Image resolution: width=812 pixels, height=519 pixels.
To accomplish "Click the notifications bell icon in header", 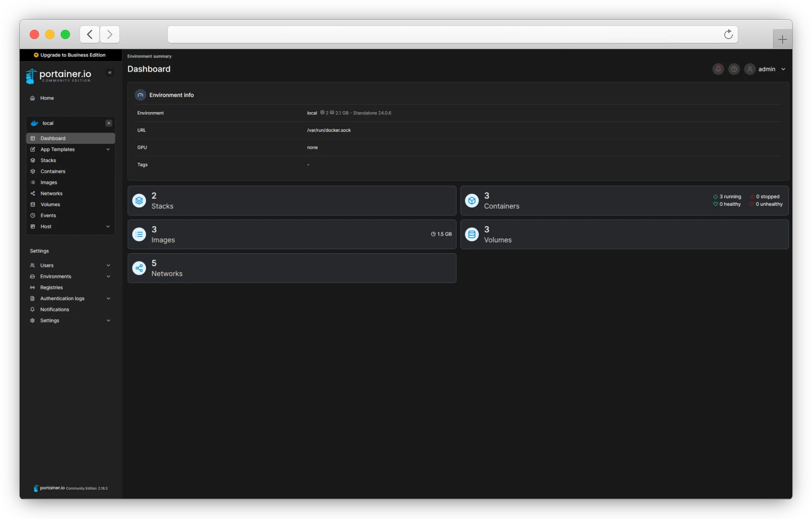I will tap(718, 69).
